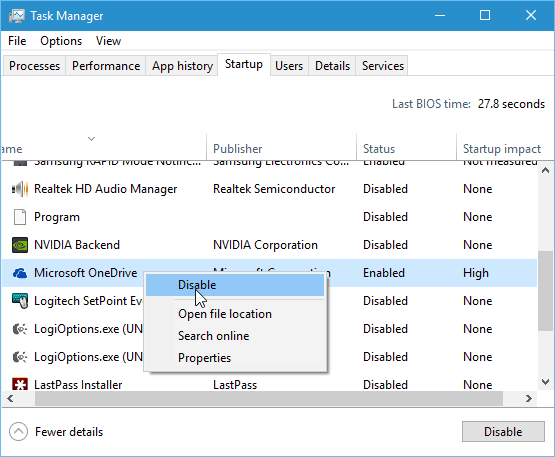
Task: Open the File menu
Action: coord(17,41)
